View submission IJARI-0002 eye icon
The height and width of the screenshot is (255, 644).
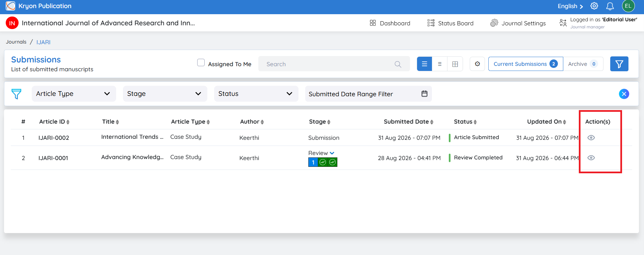click(x=591, y=137)
